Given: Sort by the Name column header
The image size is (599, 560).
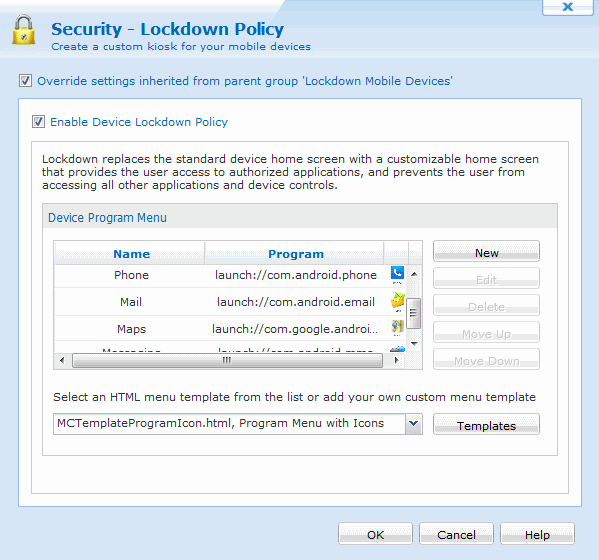Looking at the screenshot, I should [x=131, y=254].
